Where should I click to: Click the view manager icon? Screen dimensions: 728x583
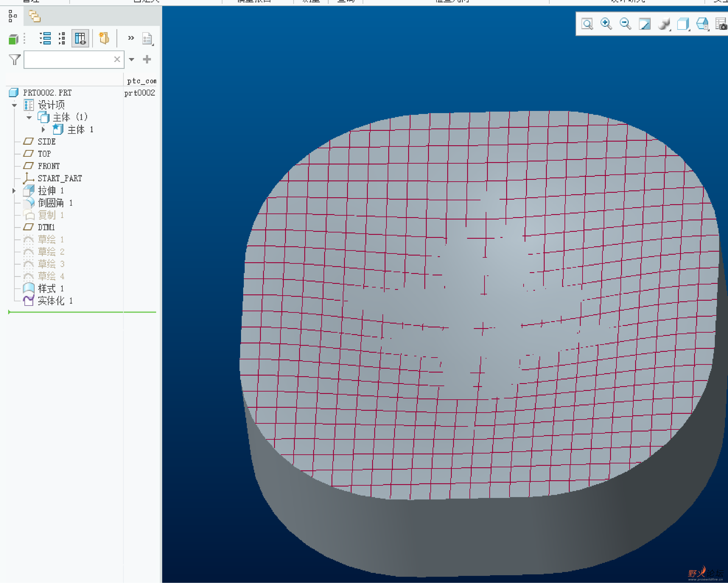coord(703,24)
